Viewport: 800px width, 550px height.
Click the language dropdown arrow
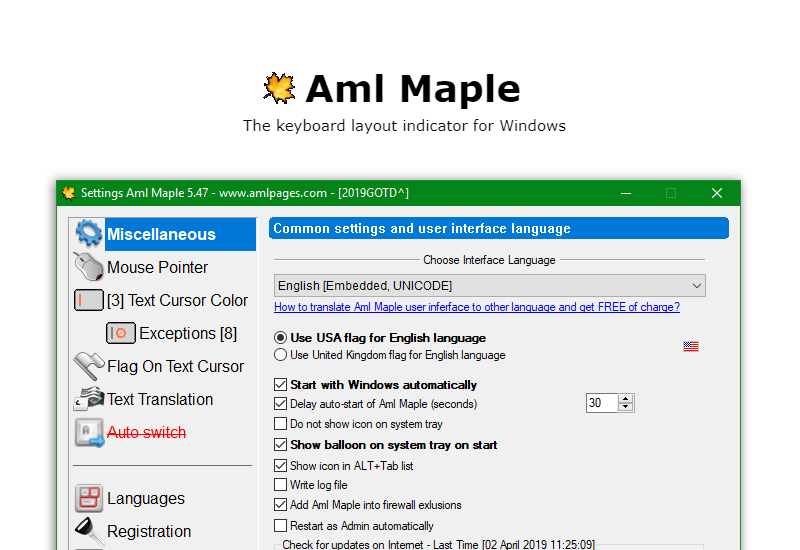pos(696,286)
